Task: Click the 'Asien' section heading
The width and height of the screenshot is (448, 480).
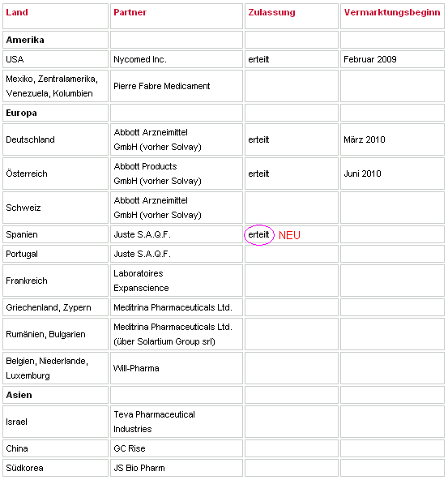Action: click(19, 395)
